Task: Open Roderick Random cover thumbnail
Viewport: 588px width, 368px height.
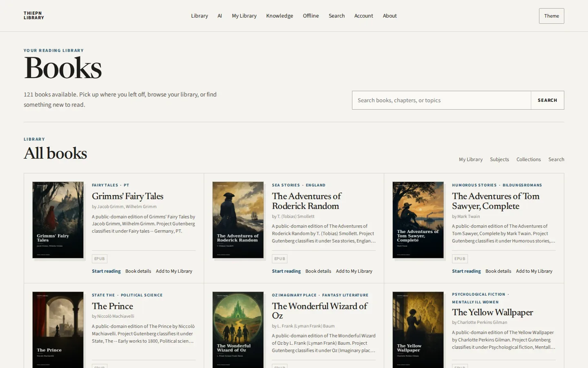Action: coord(238,220)
